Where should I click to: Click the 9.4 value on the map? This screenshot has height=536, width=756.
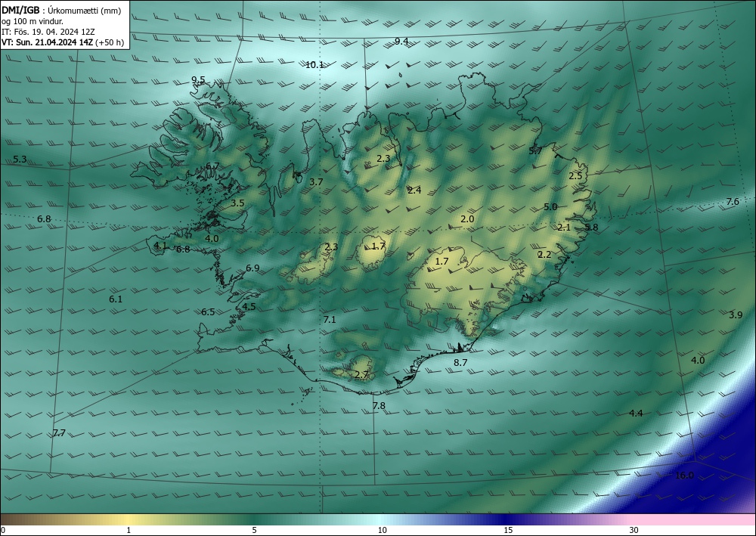click(401, 42)
